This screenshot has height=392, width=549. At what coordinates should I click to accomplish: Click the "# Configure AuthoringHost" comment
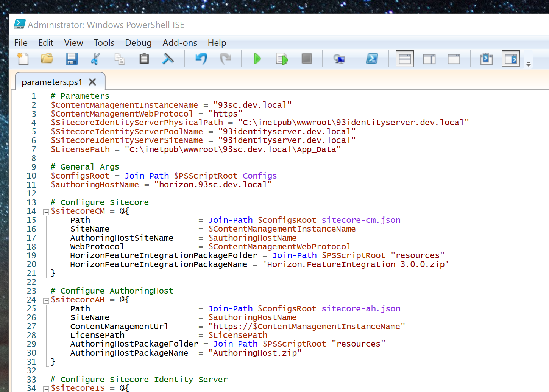coord(112,291)
